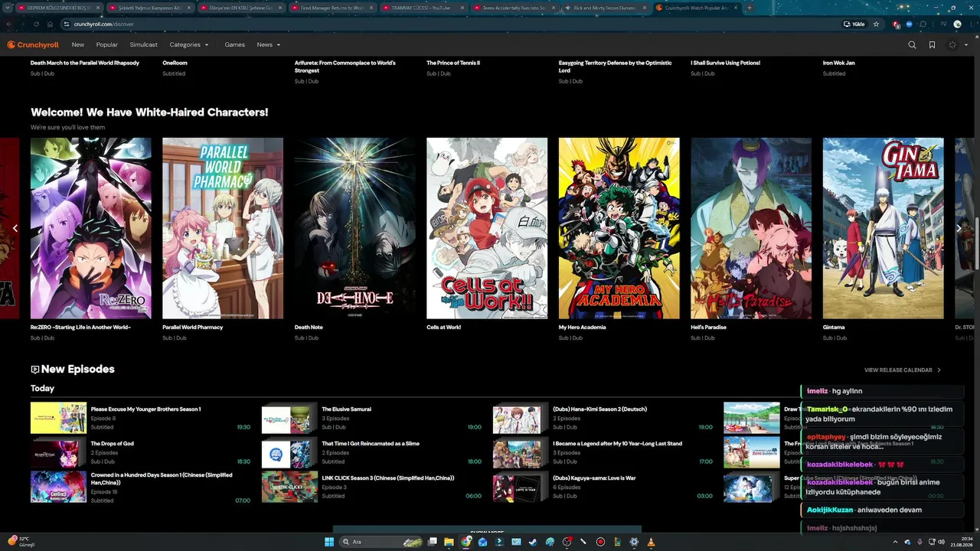Open the Hell's Paradise poster

coord(751,228)
